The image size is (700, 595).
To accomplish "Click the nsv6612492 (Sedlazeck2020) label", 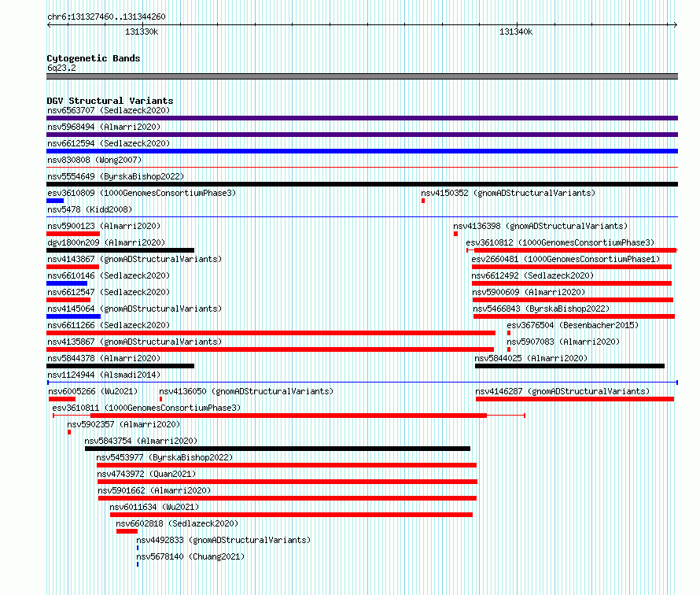I will [x=532, y=275].
